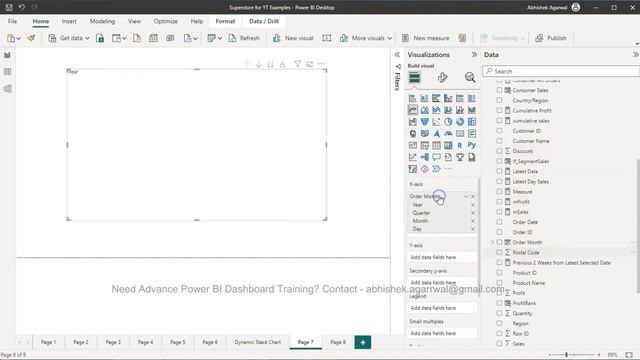This screenshot has width=640, height=360.
Task: Select the scatter chart visualization
Action: (x=436, y=122)
